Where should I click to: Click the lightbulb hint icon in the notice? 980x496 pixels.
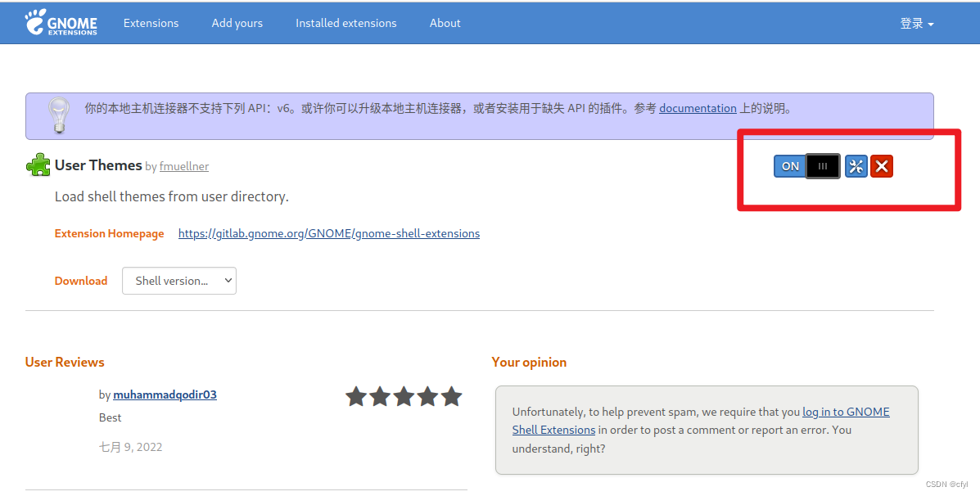[59, 115]
